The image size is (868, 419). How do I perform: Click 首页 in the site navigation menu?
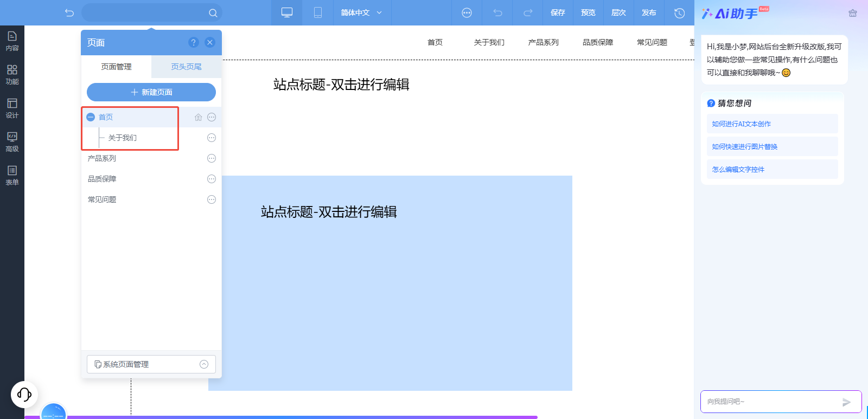435,42
